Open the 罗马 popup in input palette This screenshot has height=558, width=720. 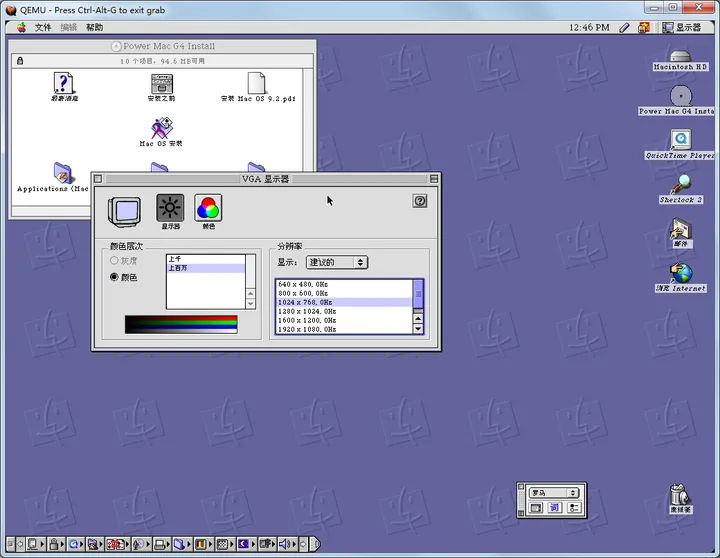tap(554, 493)
